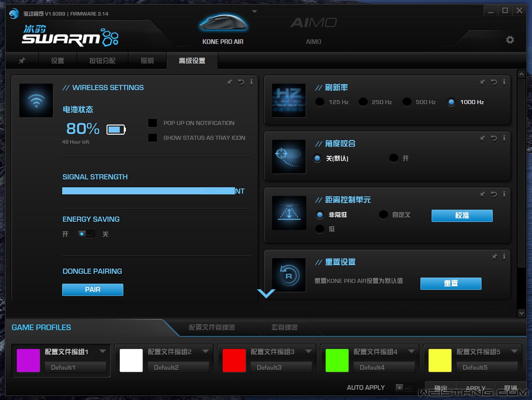Open the 配置文件编组3 dropdown arrow

[308, 351]
